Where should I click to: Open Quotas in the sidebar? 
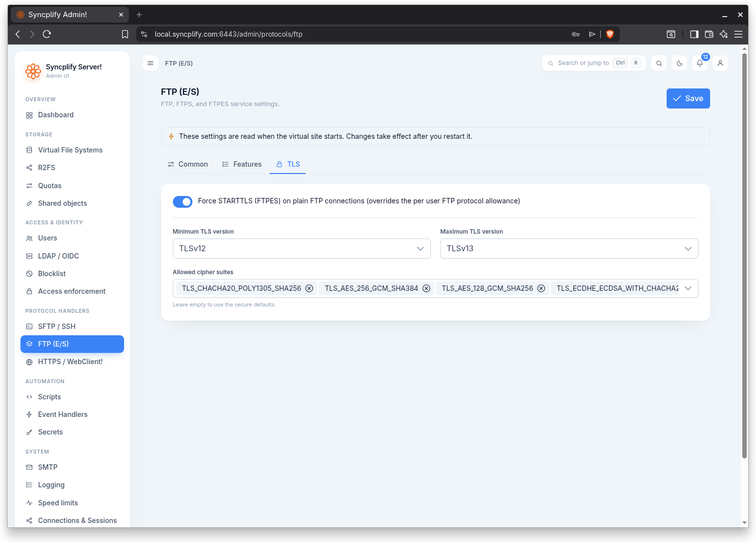72,186
